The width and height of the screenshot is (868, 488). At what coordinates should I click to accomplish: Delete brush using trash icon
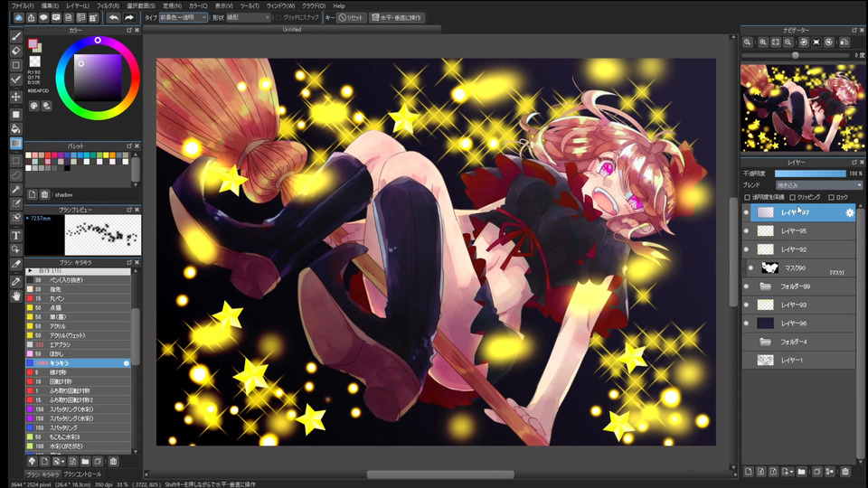click(x=113, y=461)
